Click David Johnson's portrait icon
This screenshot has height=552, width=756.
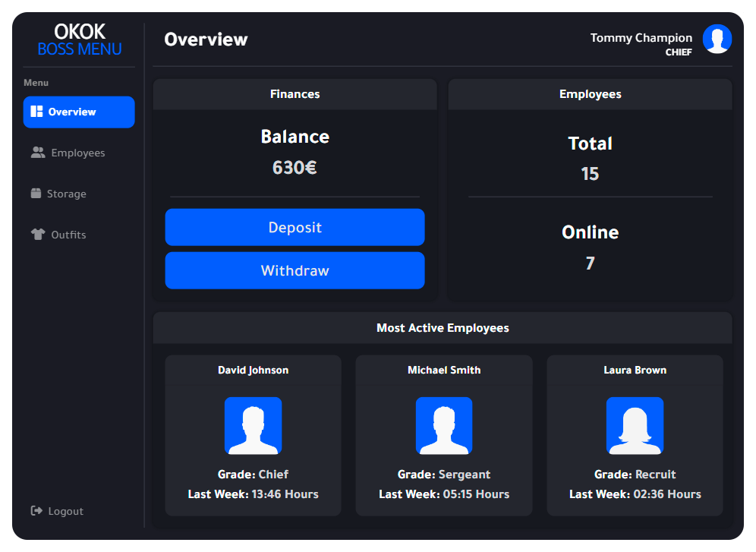pos(253,426)
